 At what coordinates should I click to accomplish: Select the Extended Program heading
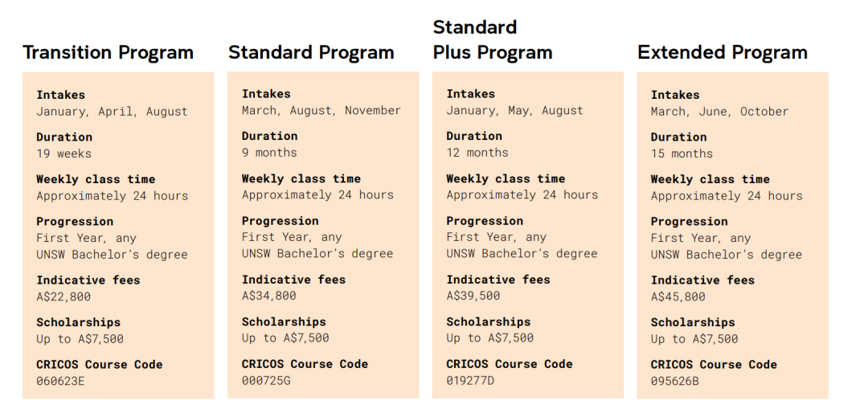click(723, 52)
